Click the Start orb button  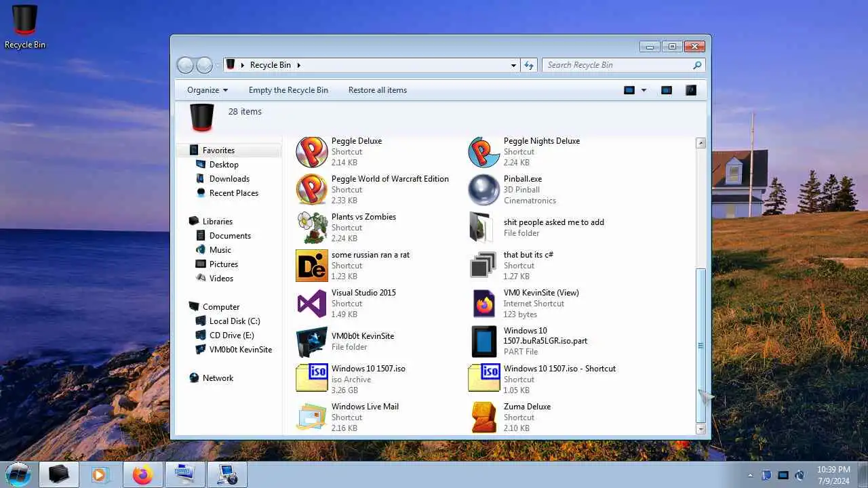tap(18, 474)
